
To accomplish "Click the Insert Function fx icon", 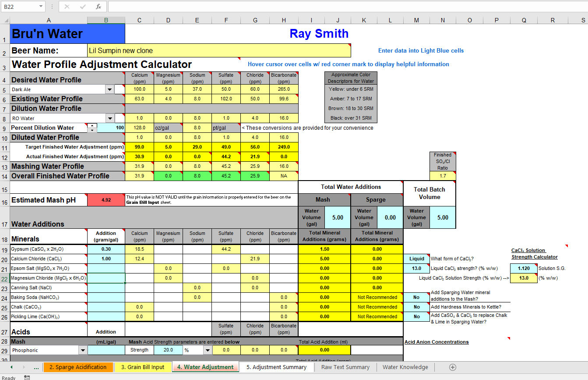I will 99,7.
